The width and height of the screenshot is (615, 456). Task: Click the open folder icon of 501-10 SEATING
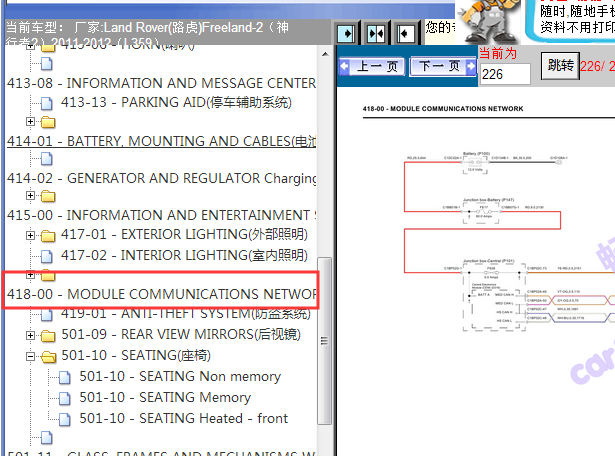49,356
